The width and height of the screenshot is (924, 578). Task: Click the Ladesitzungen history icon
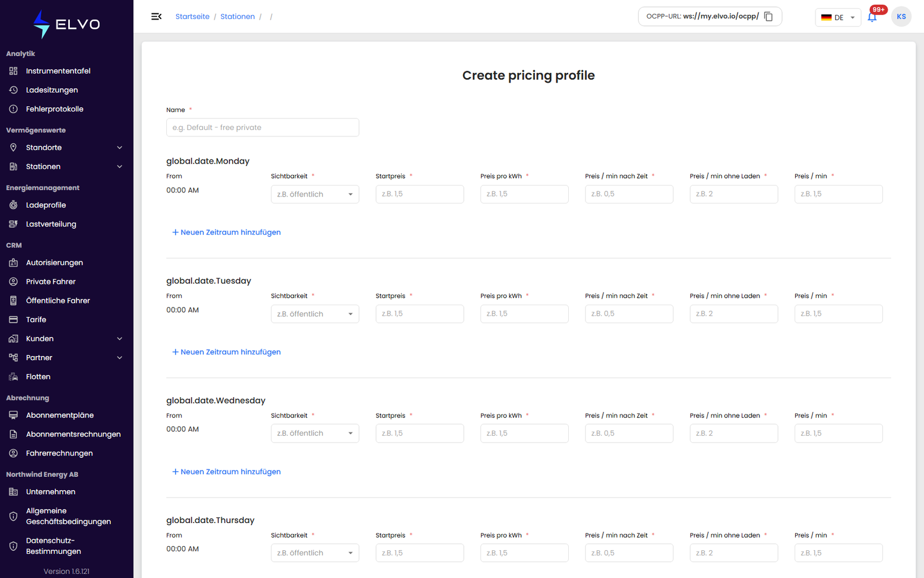[x=13, y=90]
